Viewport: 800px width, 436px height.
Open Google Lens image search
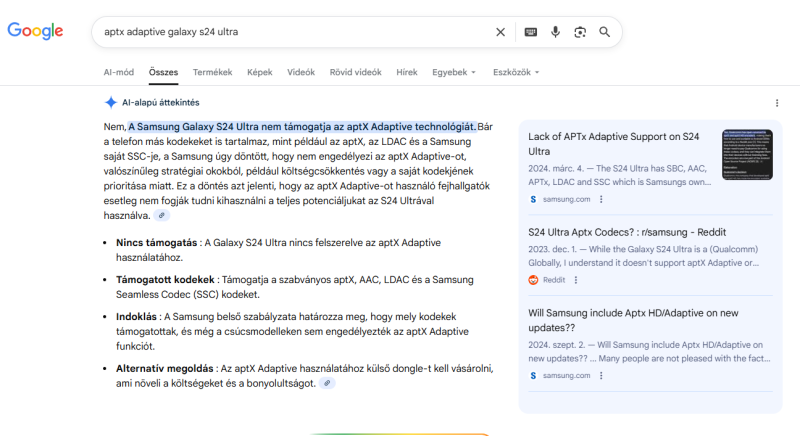580,32
